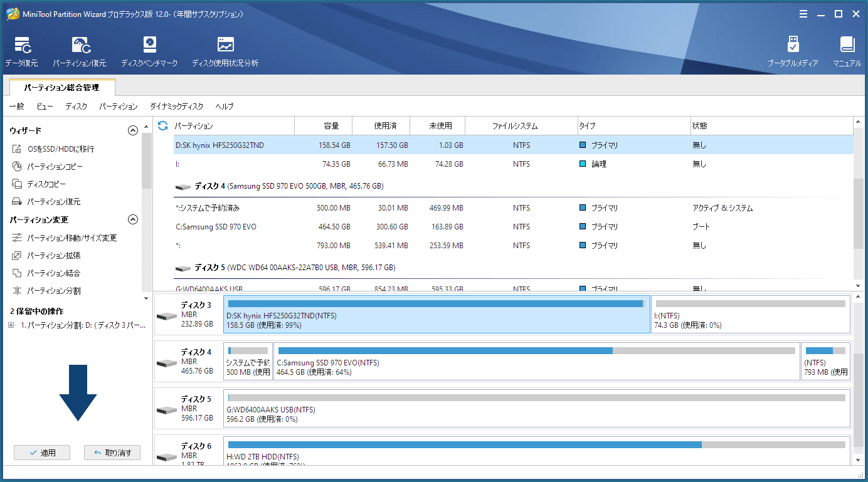Click the ディスク 3 drive icon in disk map
This screenshot has width=868, height=482.
[166, 315]
